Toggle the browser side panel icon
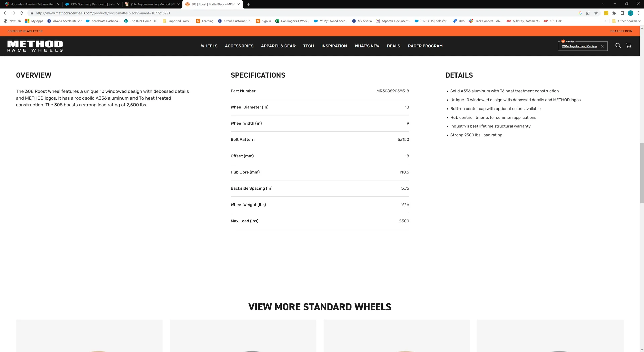 pyautogui.click(x=622, y=13)
